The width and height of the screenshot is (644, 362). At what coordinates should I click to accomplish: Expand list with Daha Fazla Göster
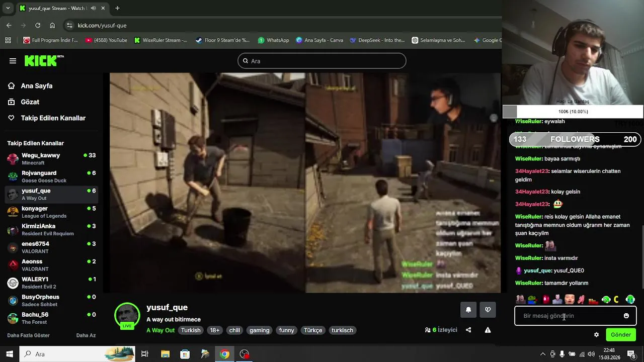tap(28, 335)
